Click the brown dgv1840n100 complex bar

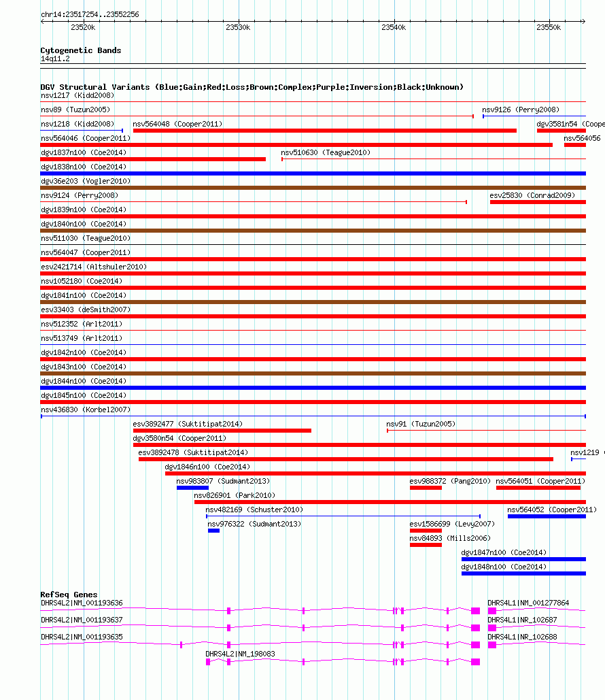pyautogui.click(x=313, y=231)
